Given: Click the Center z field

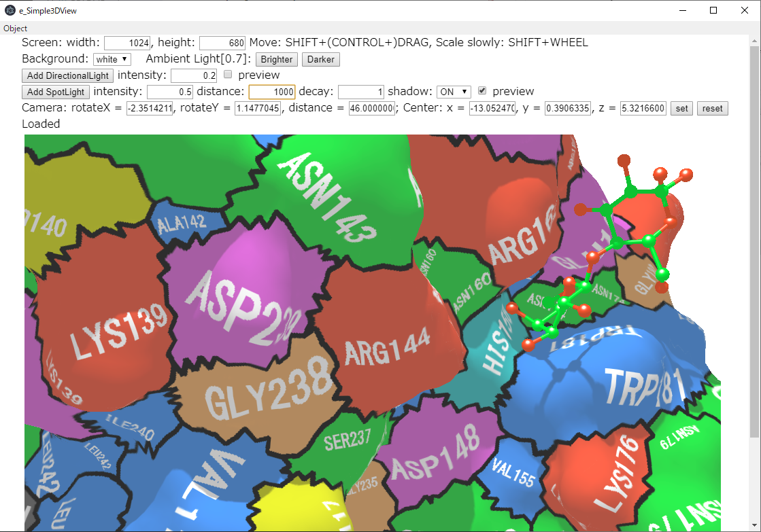Looking at the screenshot, I should point(643,108).
